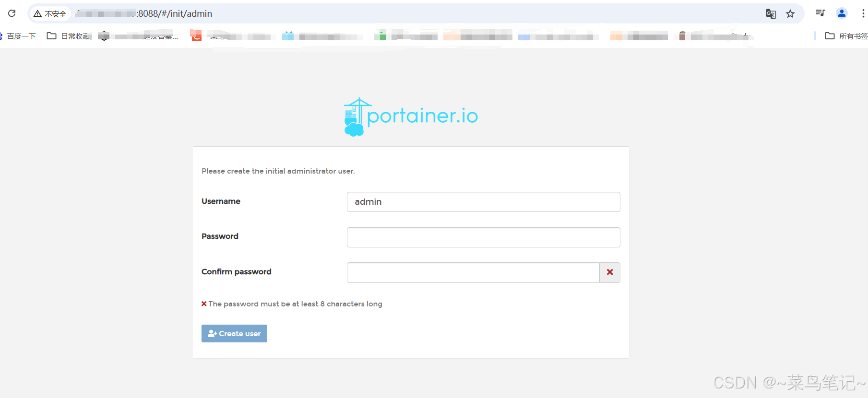This screenshot has width=868, height=398.
Task: Click the red X beside Confirm password
Action: pyautogui.click(x=610, y=272)
